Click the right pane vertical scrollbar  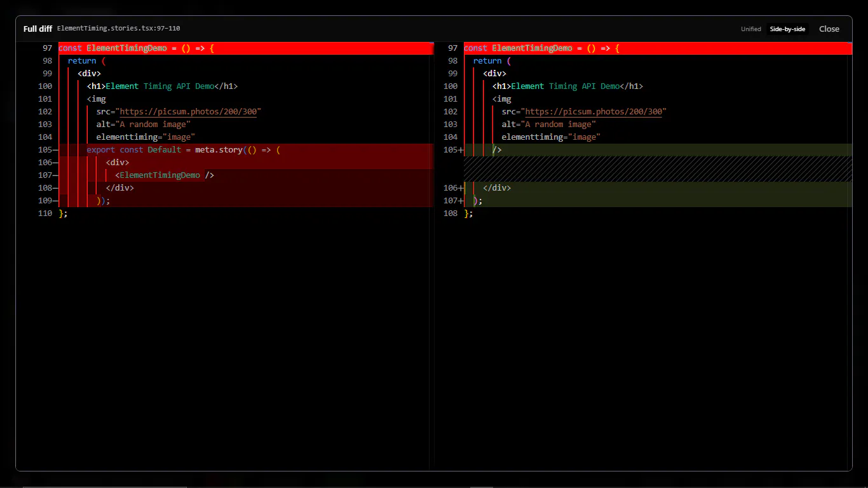[850, 256]
